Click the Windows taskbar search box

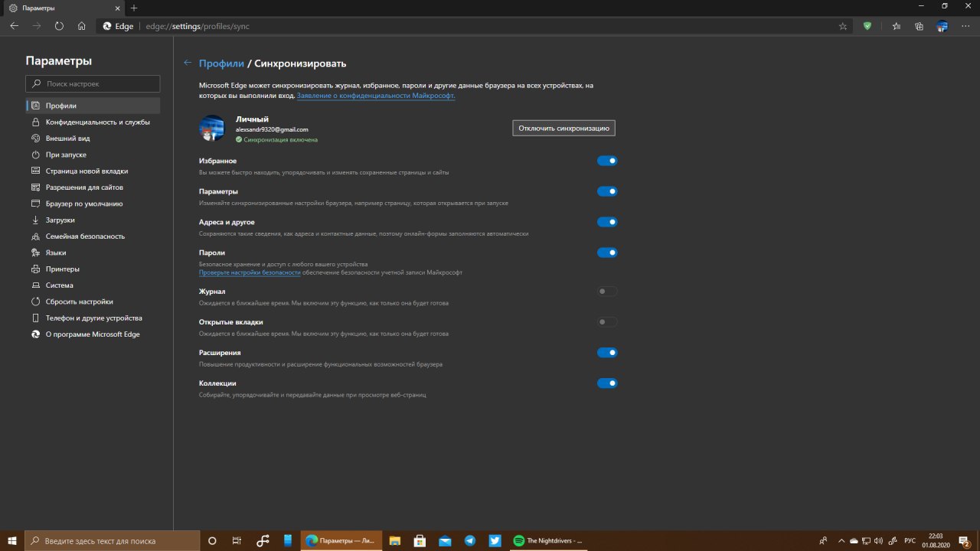113,540
